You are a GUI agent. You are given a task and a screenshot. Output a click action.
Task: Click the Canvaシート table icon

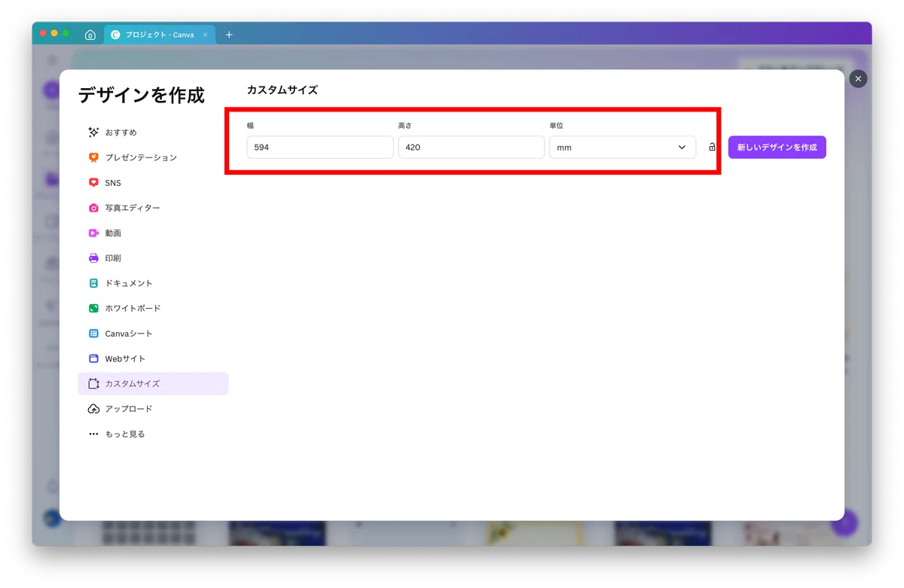pyautogui.click(x=93, y=334)
